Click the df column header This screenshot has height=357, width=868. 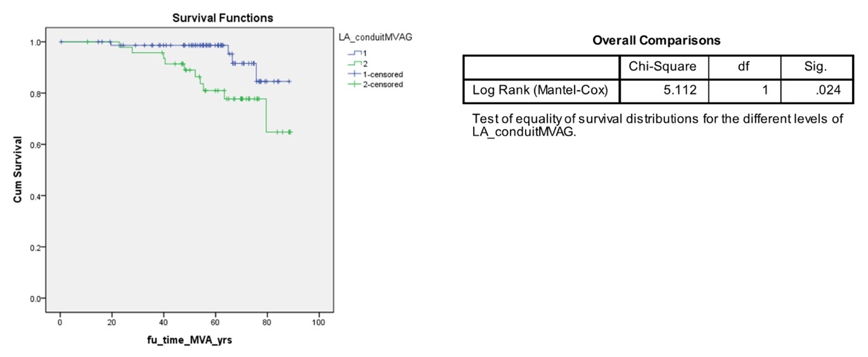744,67
